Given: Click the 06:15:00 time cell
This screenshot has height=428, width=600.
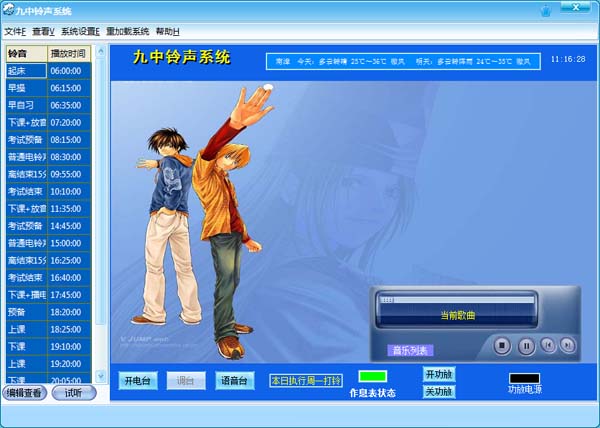Looking at the screenshot, I should coord(69,88).
